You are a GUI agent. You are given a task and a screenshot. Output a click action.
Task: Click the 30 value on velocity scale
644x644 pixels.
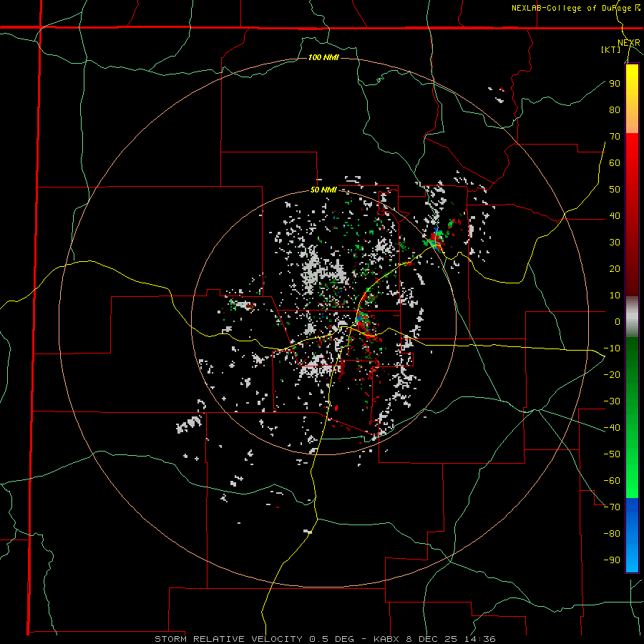pyautogui.click(x=615, y=243)
